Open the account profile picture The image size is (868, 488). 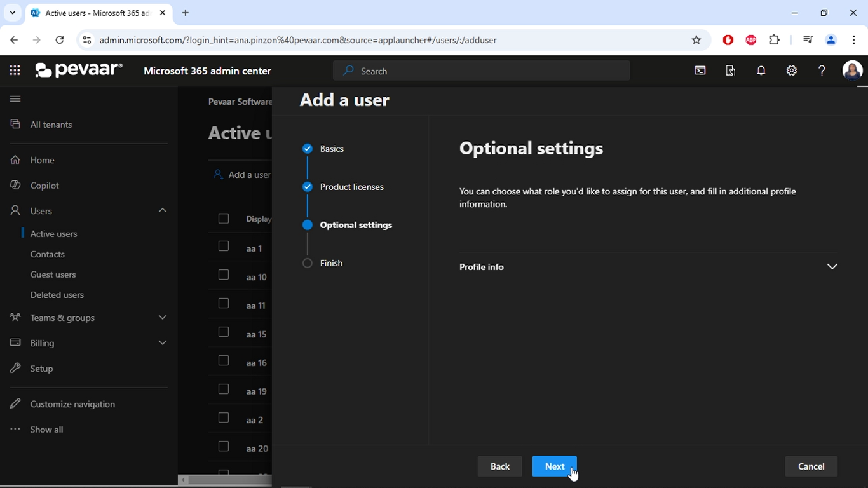(852, 71)
